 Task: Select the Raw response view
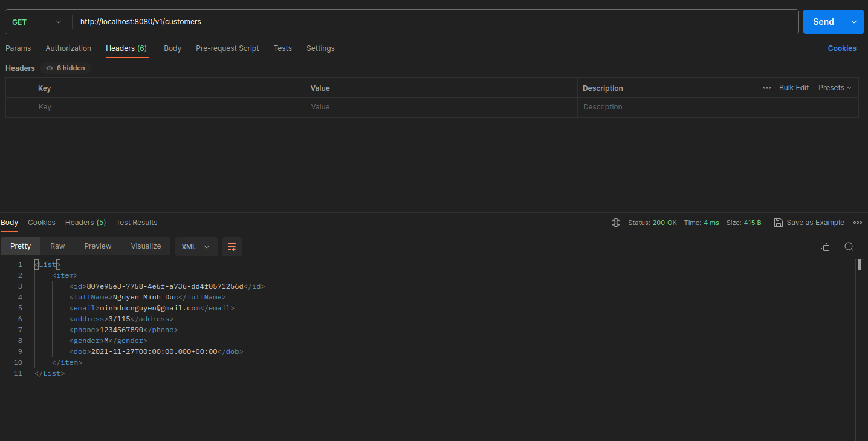pos(57,246)
